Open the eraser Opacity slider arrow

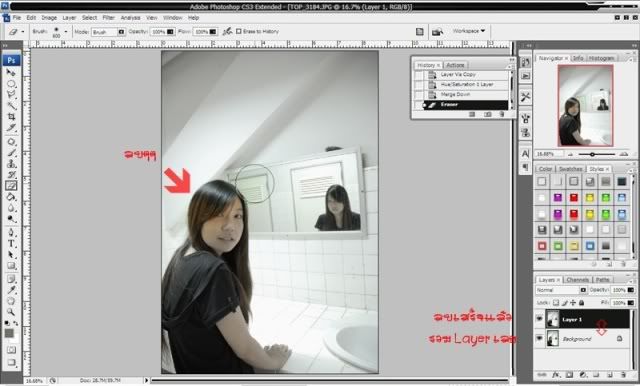170,31
